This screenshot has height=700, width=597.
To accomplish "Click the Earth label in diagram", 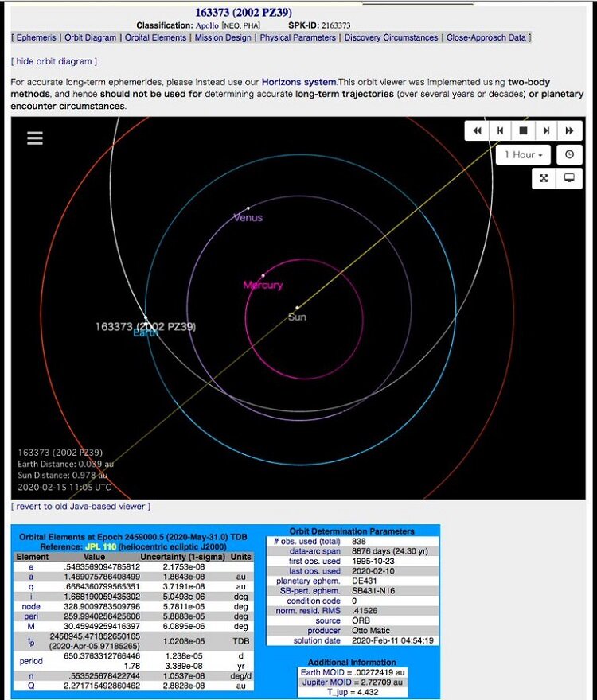I will click(x=145, y=332).
